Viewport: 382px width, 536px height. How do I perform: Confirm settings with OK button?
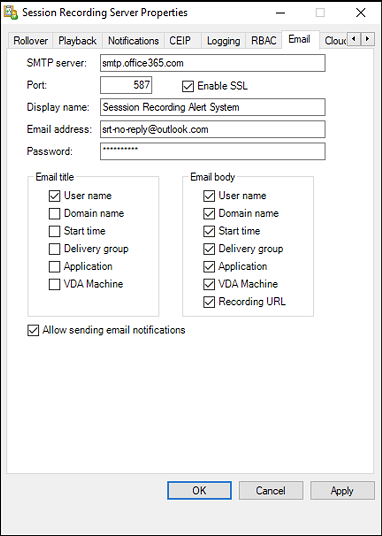point(199,491)
